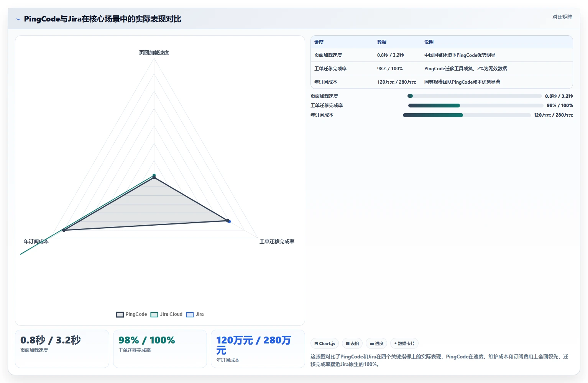
Task: Select the Chart.js tag
Action: pos(325,343)
